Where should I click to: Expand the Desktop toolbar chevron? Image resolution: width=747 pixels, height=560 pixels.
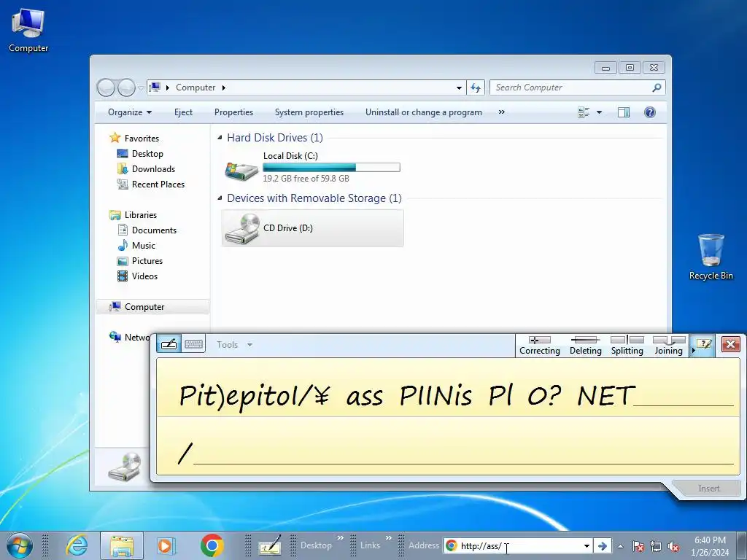coord(340,537)
